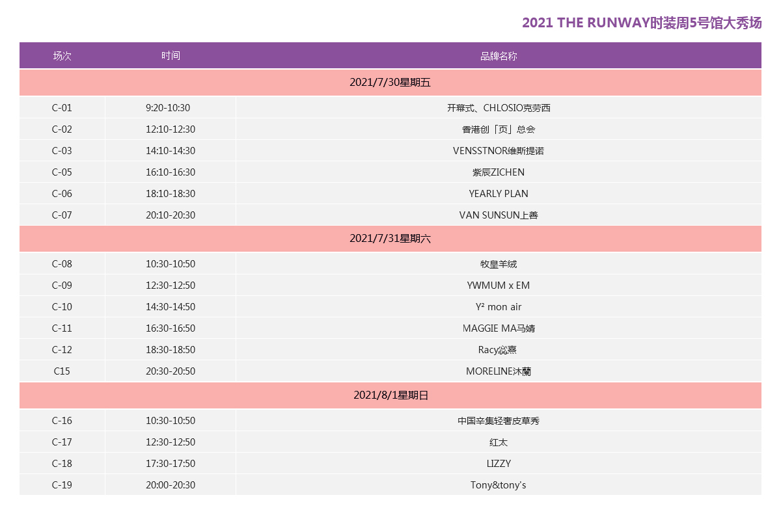Screen dimensions: 781x532
Task: Select the '场次' column header
Action: (62, 56)
